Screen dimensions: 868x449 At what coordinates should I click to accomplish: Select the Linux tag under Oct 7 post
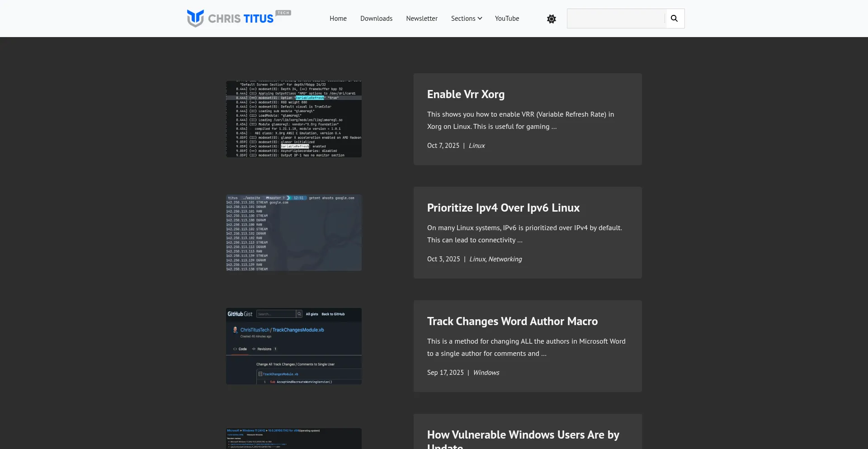(x=476, y=146)
